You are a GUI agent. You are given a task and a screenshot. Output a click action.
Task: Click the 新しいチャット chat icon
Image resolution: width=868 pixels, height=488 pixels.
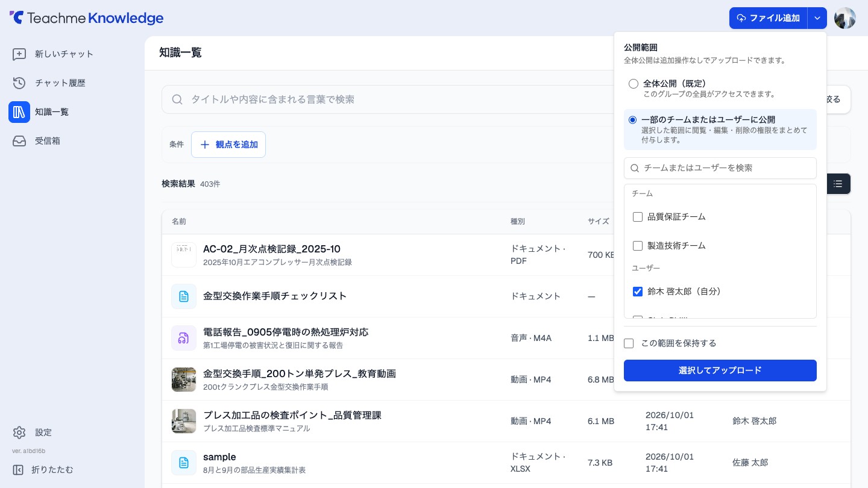(x=19, y=54)
